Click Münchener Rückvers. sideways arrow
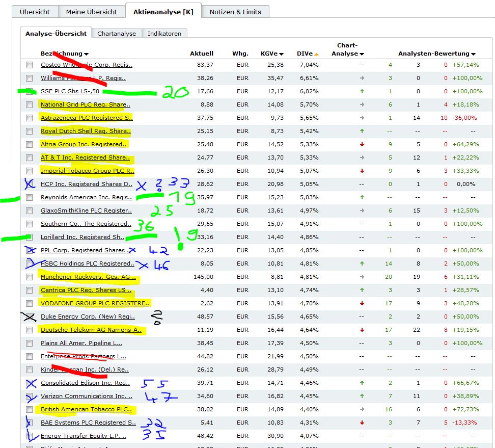Image resolution: width=495 pixels, height=448 pixels. pyautogui.click(x=362, y=277)
